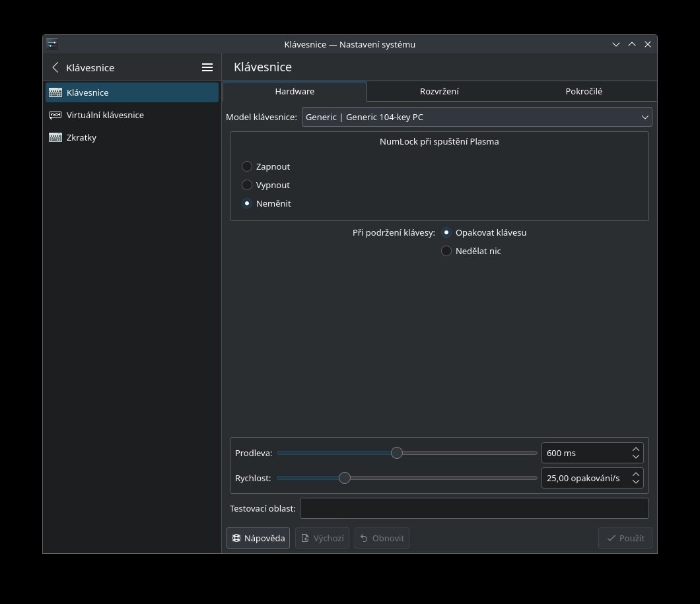
Task: Select the Zapnout NumLock radio button
Action: [247, 166]
